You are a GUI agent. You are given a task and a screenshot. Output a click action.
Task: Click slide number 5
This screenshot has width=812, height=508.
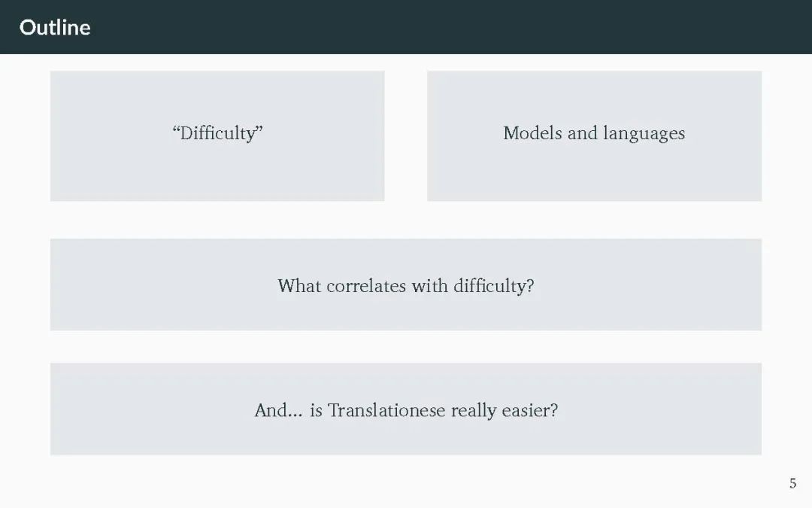[792, 484]
